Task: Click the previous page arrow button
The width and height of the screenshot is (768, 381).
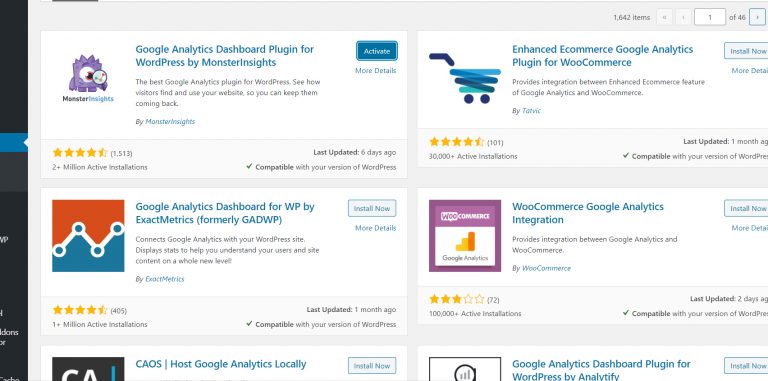Action: (x=683, y=17)
